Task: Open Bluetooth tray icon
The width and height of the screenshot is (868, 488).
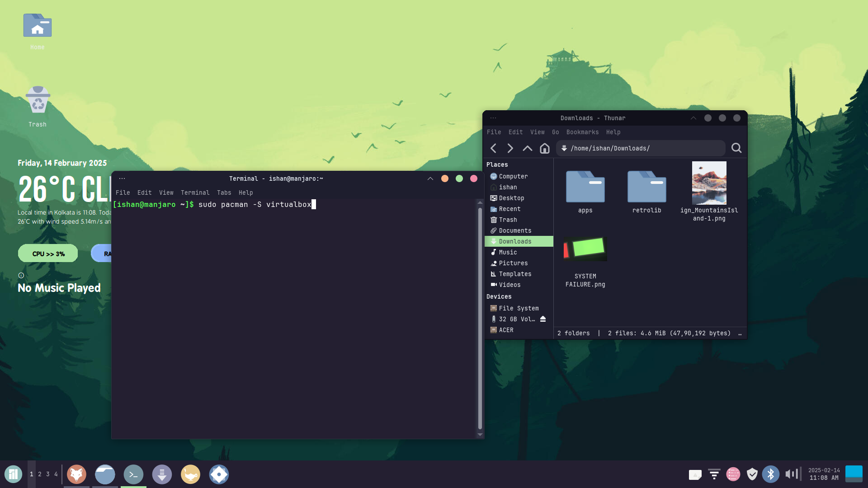Action: [x=771, y=474]
